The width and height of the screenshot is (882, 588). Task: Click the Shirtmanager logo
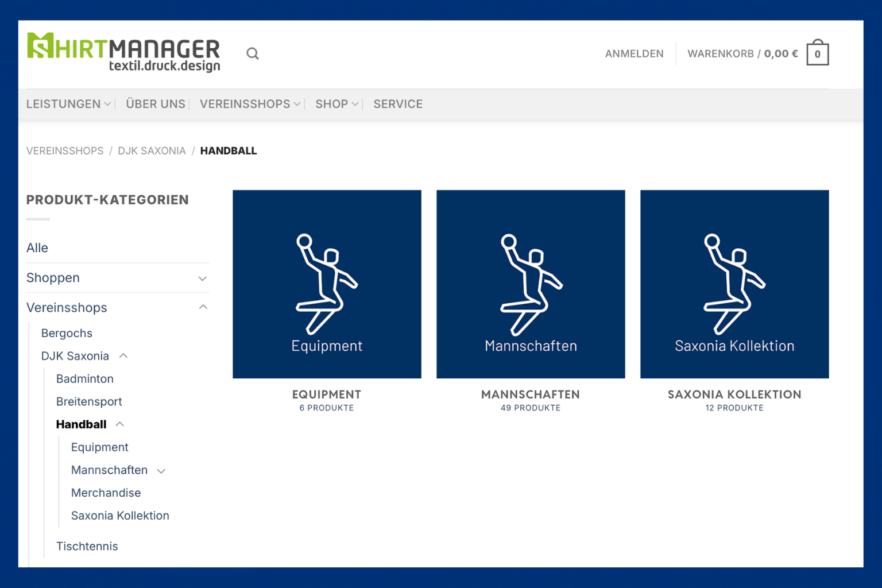click(124, 52)
